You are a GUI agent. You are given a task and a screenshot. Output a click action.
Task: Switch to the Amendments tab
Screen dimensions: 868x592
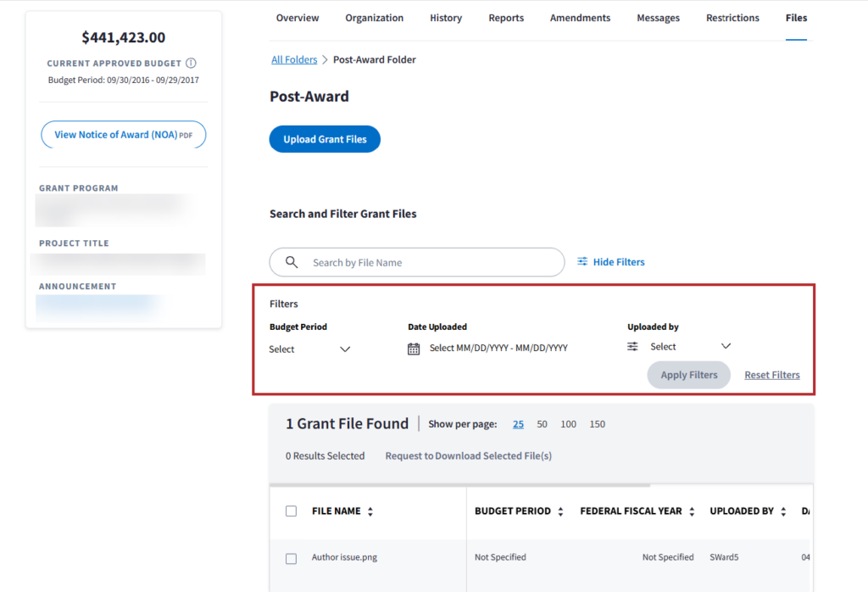pos(580,18)
